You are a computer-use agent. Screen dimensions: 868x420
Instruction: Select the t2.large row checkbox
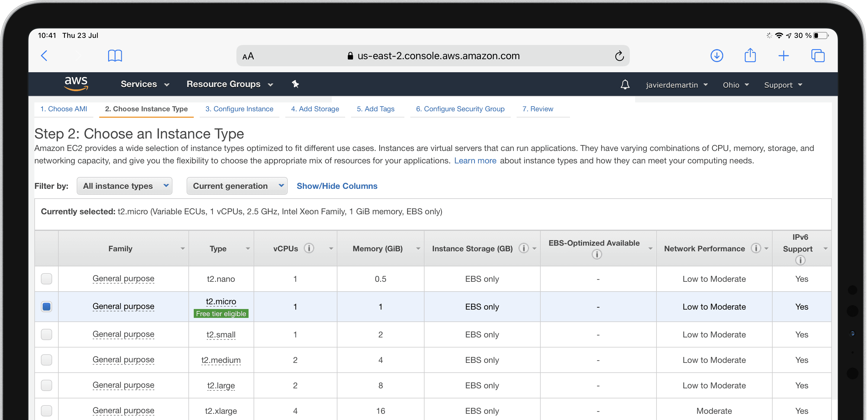coord(47,385)
